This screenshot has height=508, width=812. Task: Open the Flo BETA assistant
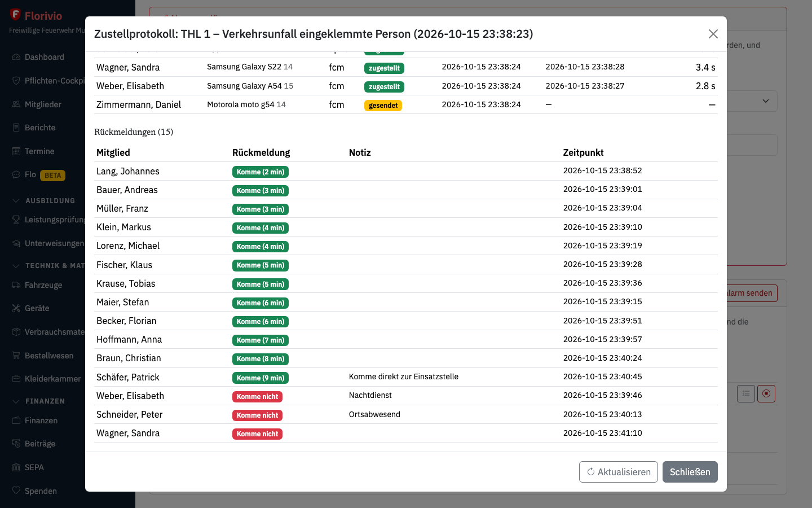point(38,175)
